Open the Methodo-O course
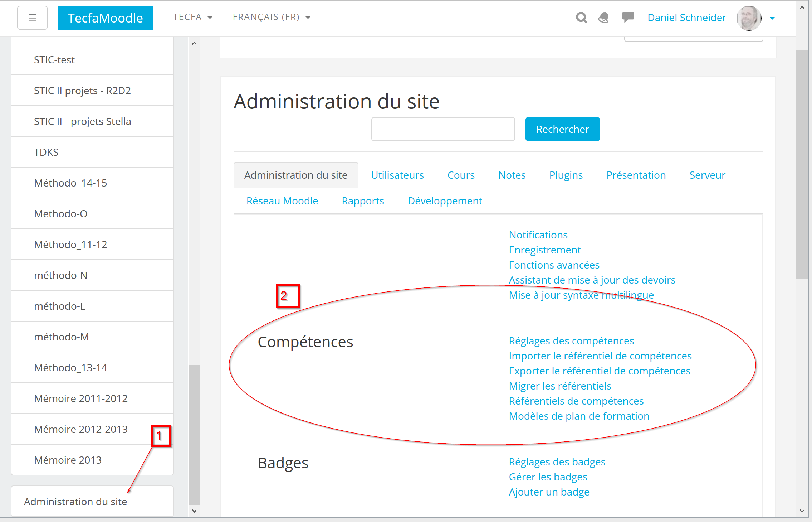This screenshot has height=522, width=812. click(x=92, y=214)
